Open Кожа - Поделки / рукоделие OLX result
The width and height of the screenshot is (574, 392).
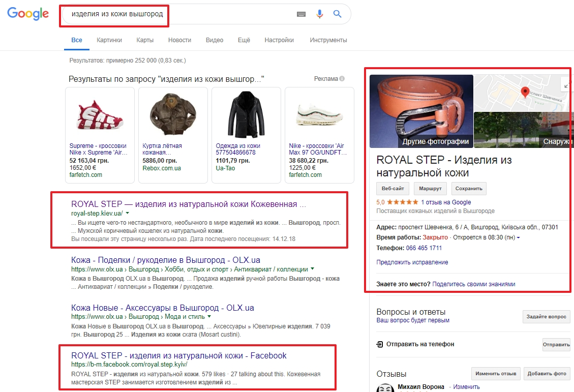[x=165, y=260]
